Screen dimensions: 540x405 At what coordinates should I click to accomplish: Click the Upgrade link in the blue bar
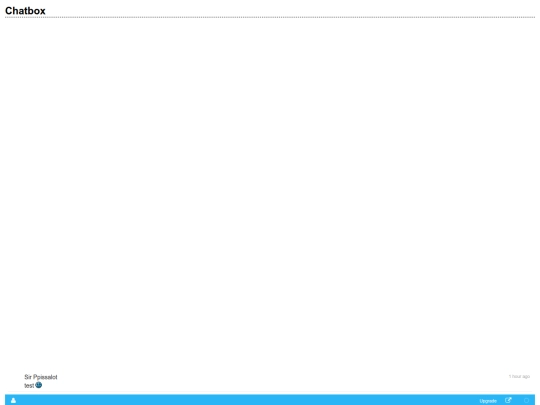pos(488,401)
